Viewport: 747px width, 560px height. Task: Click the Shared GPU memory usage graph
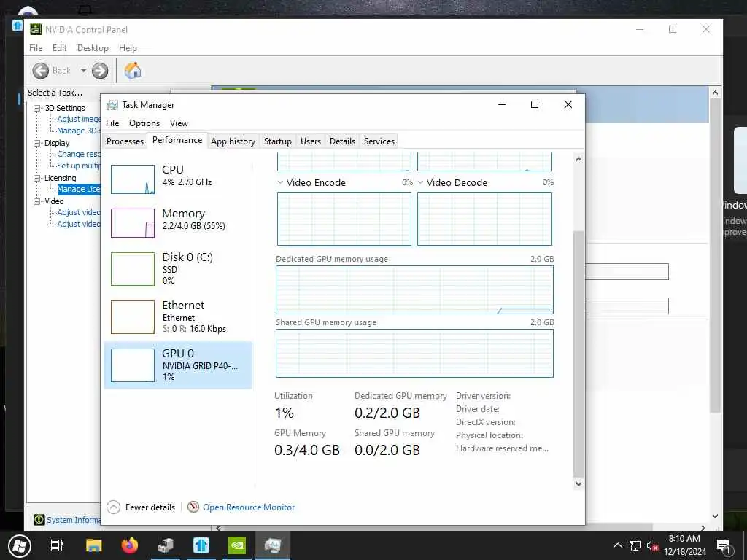414,353
